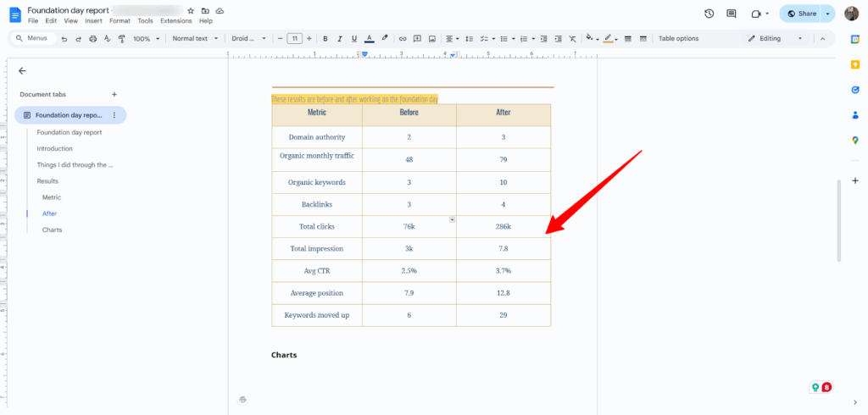Click the Table options button
868x415 pixels.
point(678,38)
